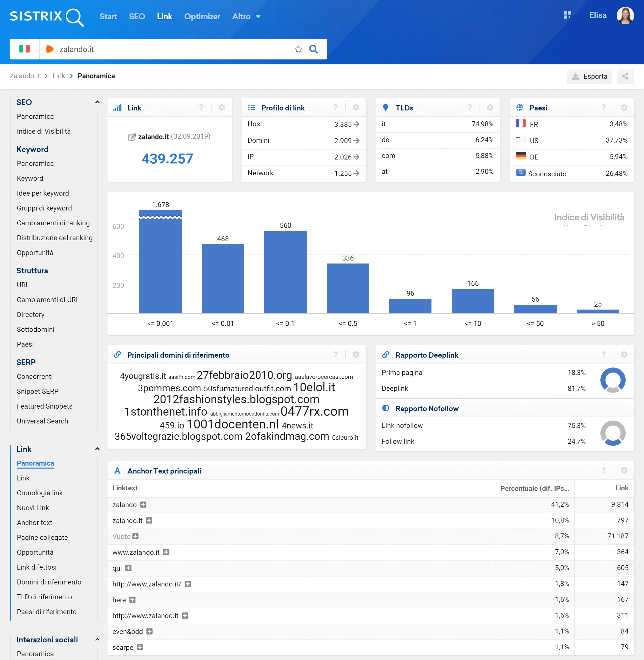Open Domini di riferimento in sidebar

(x=49, y=582)
